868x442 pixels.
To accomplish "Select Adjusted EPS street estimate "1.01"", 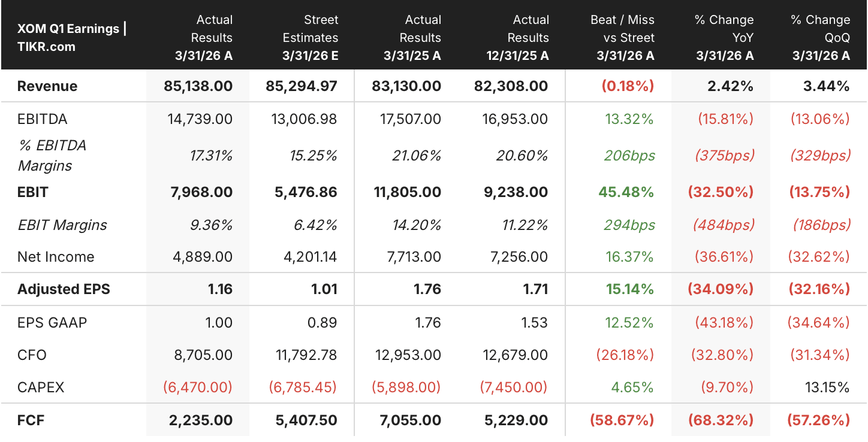I will (x=325, y=289).
